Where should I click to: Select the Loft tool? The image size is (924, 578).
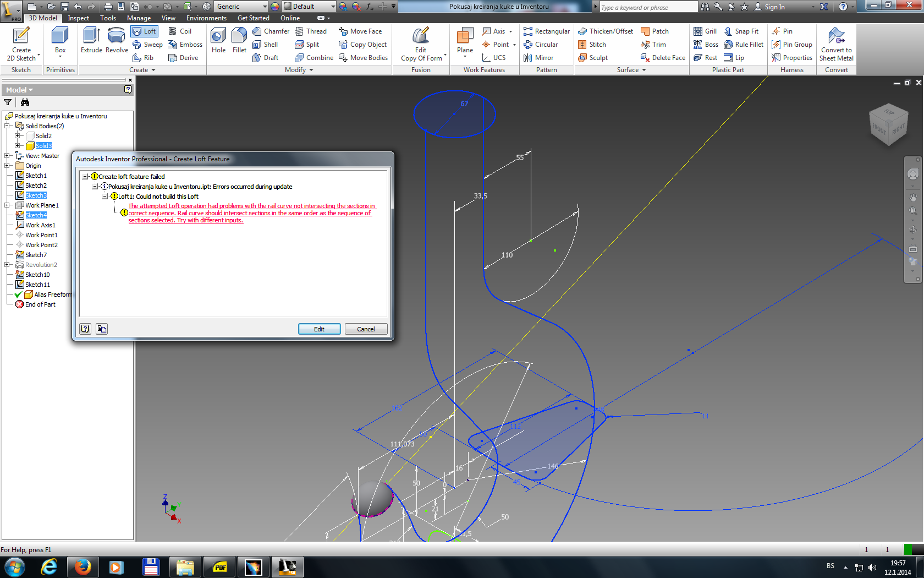[x=145, y=31]
